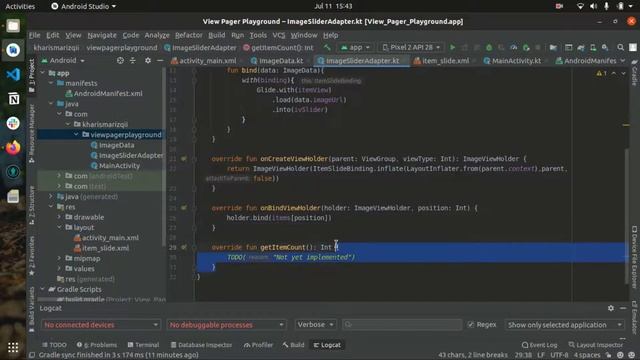Viewport: 640px width, 360px height.
Task: Open the Terminal tool window
Action: coord(143,345)
